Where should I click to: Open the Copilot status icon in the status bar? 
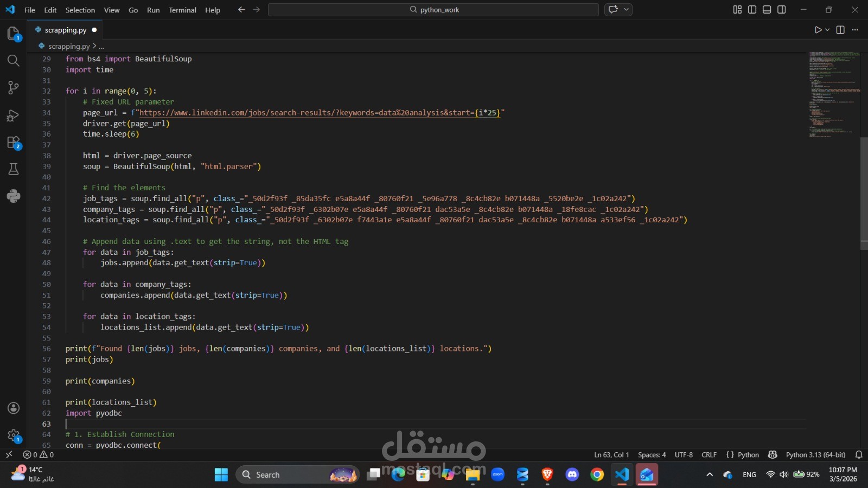[773, 455]
